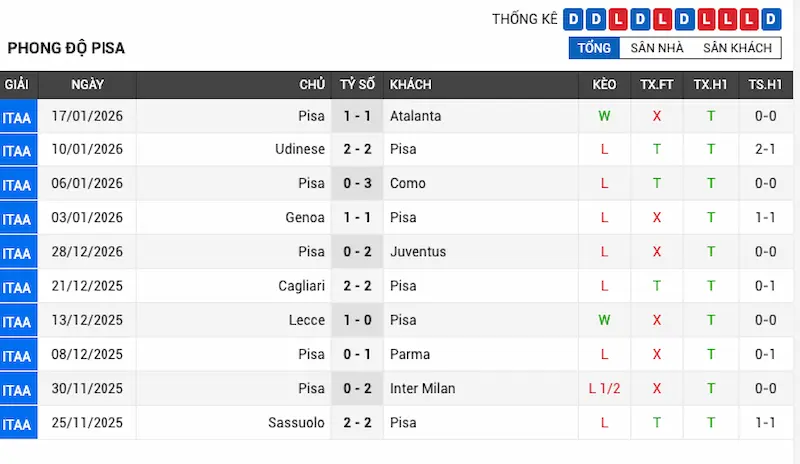Image resolution: width=800 pixels, height=464 pixels.
Task: Select Udinese in the home column
Action: coord(300,149)
